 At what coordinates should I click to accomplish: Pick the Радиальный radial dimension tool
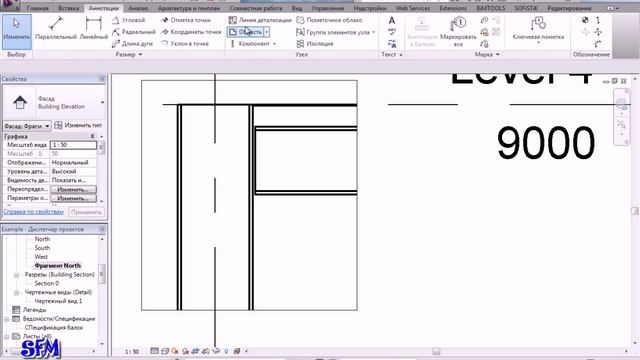[133, 32]
